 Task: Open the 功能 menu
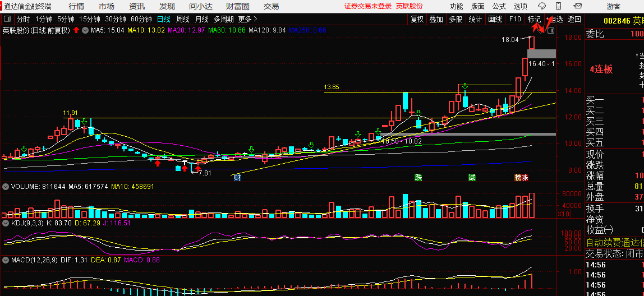(x=456, y=6)
